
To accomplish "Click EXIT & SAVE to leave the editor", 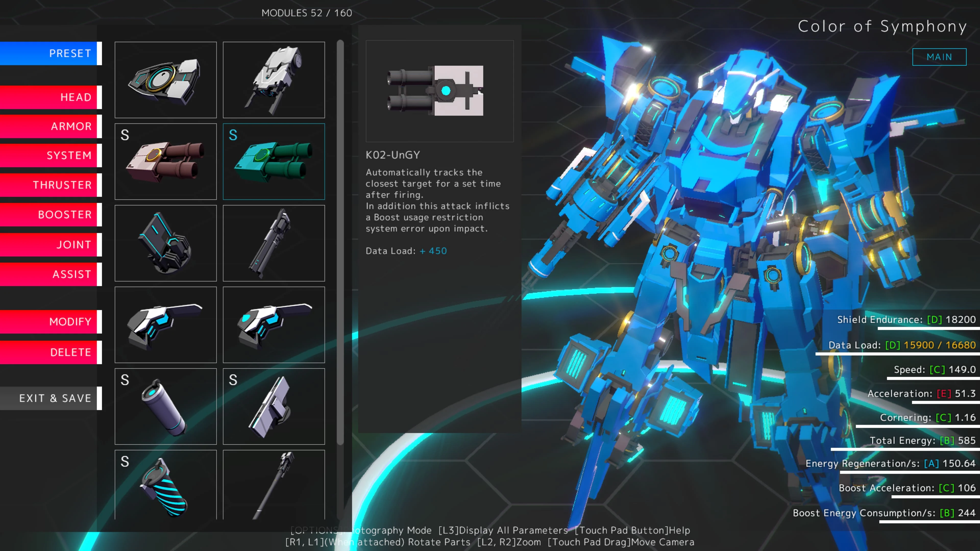I will tap(50, 398).
